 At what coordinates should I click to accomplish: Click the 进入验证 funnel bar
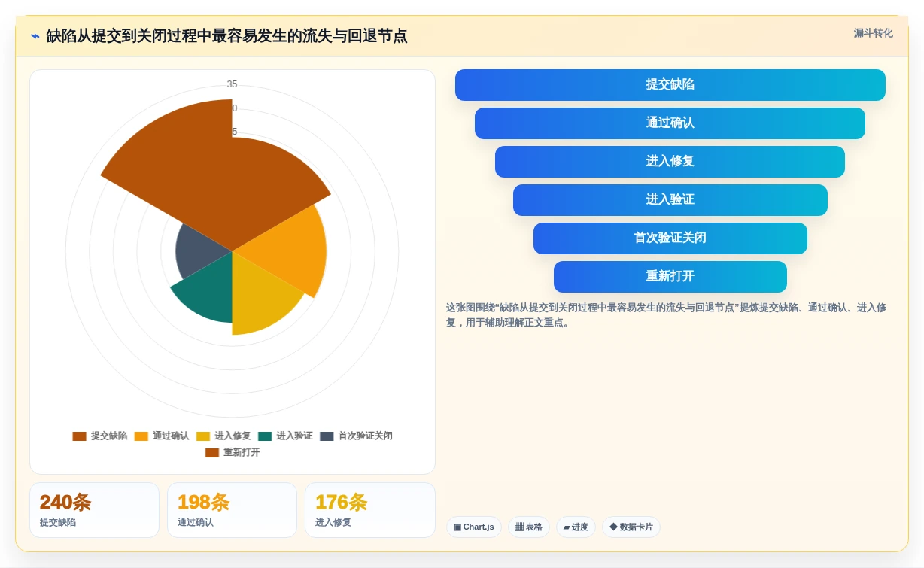pos(670,200)
